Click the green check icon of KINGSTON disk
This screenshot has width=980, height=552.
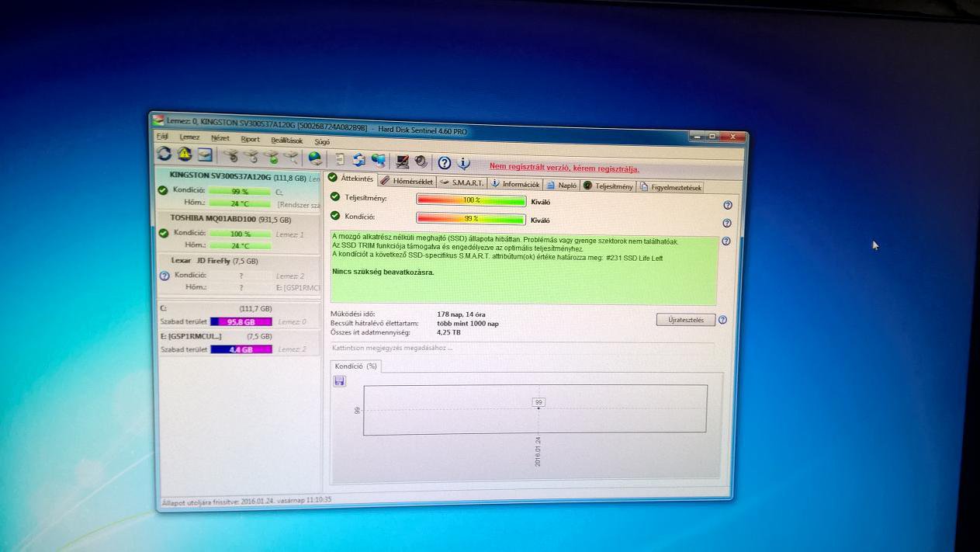point(163,190)
